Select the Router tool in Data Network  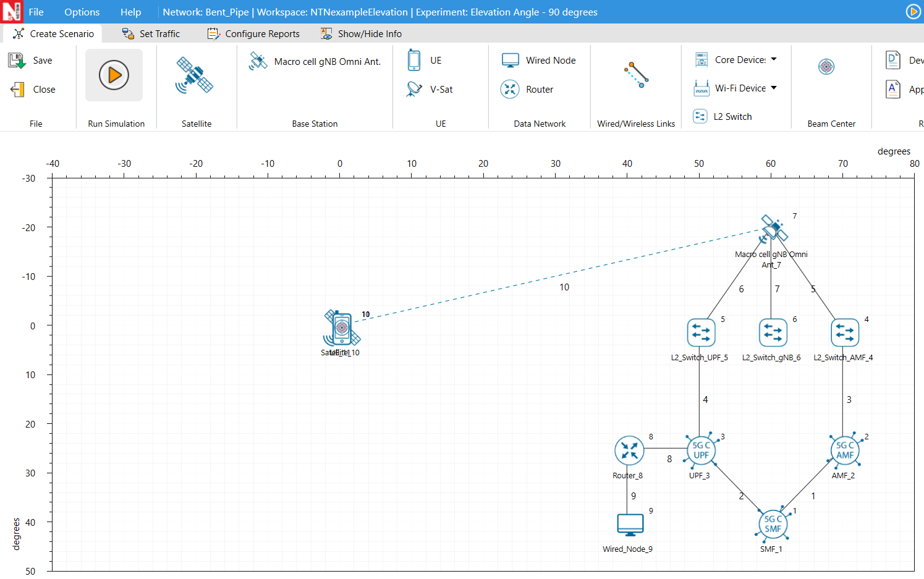click(527, 89)
